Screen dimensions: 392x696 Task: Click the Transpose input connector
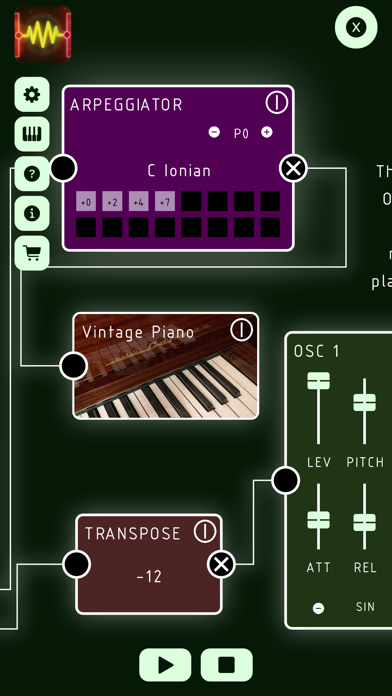(76, 564)
